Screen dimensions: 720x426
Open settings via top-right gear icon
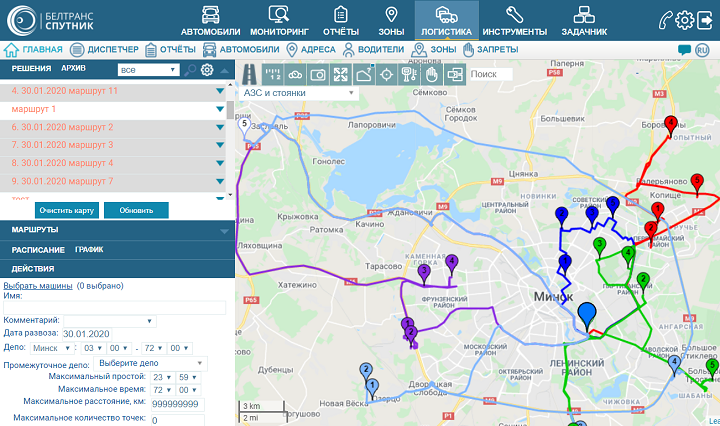tap(685, 20)
